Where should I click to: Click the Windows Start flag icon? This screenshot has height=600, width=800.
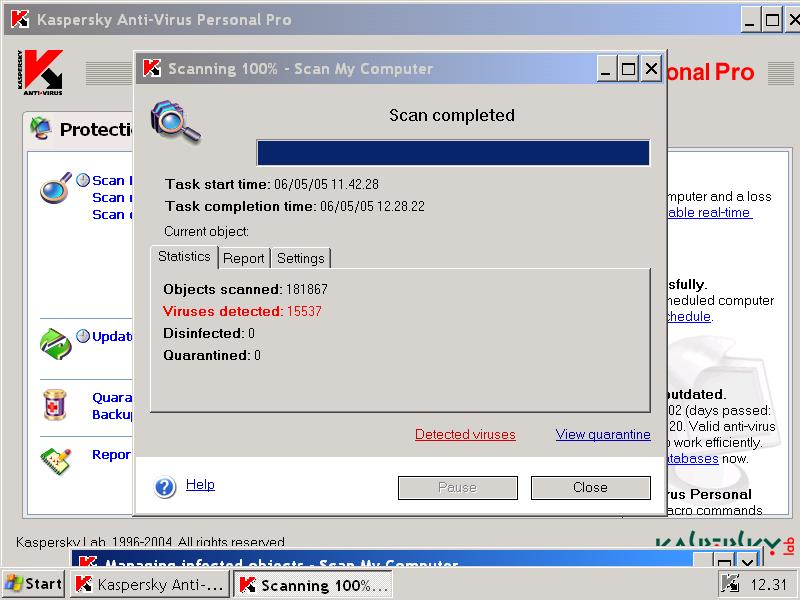(x=14, y=583)
